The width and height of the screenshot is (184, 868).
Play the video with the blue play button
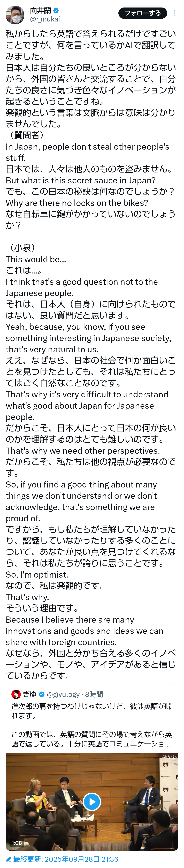[x=92, y=802]
